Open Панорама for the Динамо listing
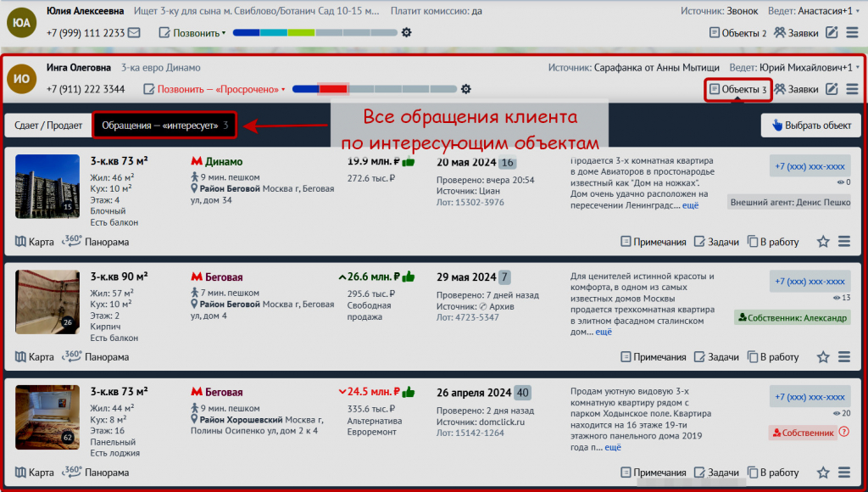868x492 pixels. pos(95,242)
